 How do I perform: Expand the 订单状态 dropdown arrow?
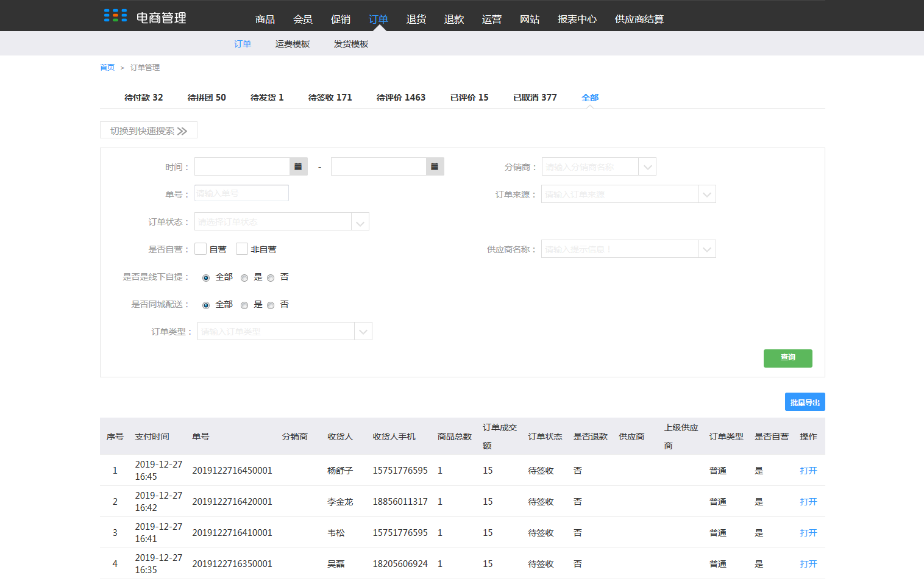click(360, 221)
